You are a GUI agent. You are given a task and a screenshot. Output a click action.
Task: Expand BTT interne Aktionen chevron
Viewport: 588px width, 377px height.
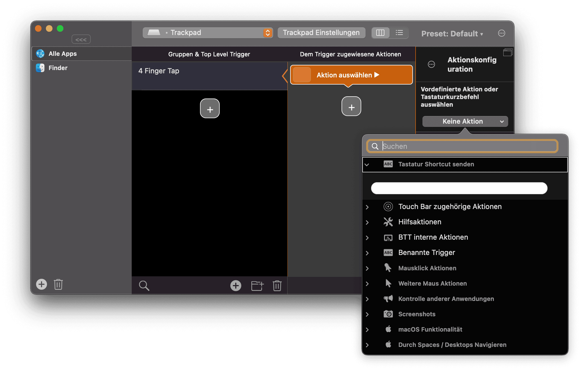pyautogui.click(x=367, y=238)
